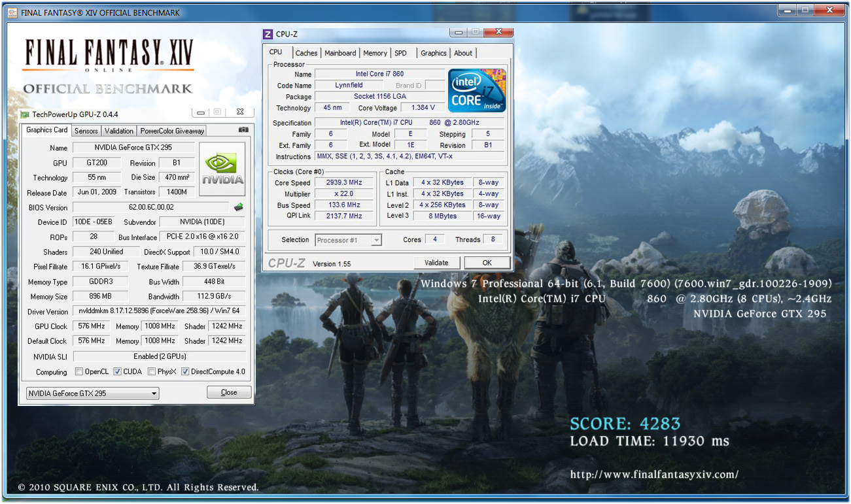
Task: Click the OK button in CPU-Z
Action: 487,263
